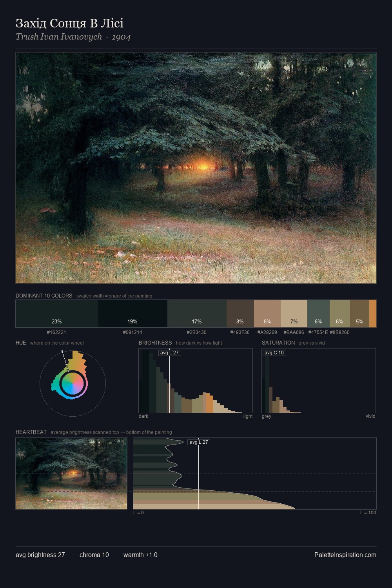The image size is (392, 588).
Task: Click the 'vivid' axis label
Action: (370, 416)
